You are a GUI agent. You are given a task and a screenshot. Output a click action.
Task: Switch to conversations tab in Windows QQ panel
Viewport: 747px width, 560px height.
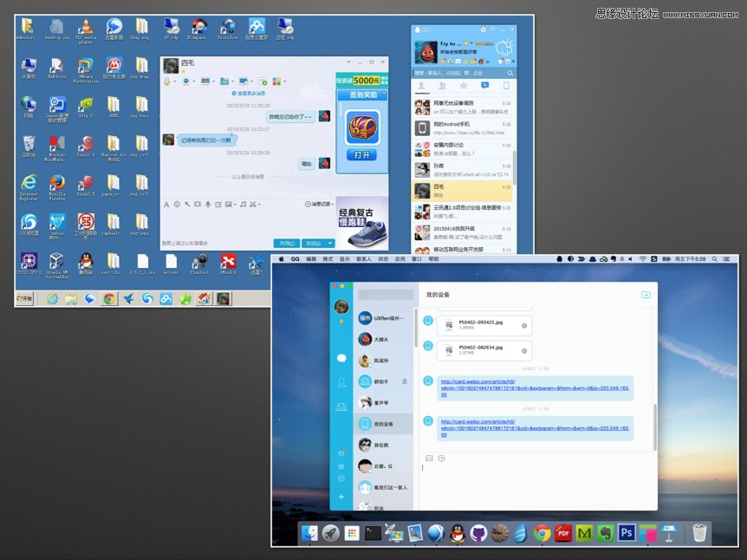[x=485, y=85]
